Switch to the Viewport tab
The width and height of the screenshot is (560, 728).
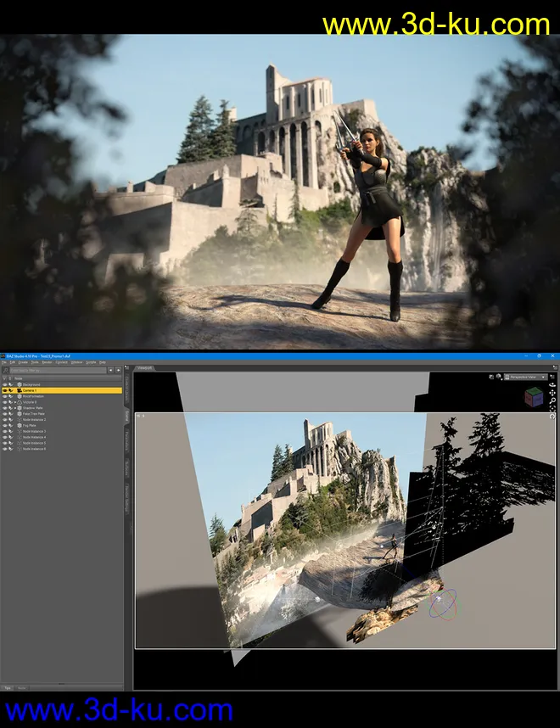[143, 369]
